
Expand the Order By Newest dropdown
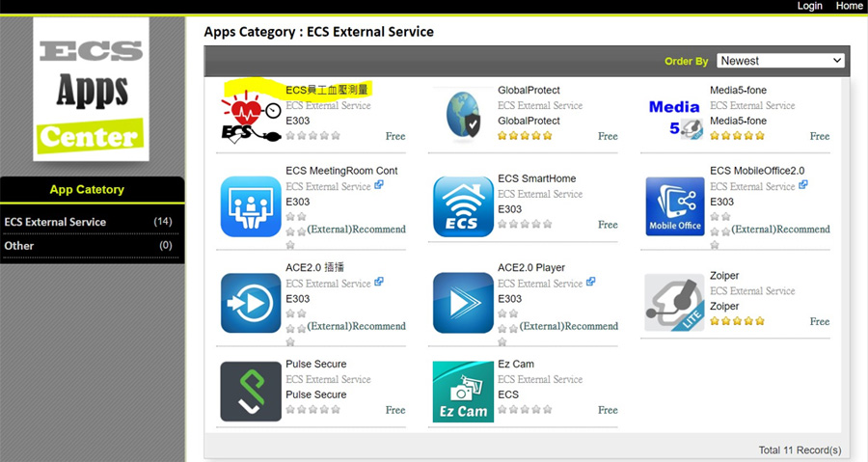(x=780, y=61)
